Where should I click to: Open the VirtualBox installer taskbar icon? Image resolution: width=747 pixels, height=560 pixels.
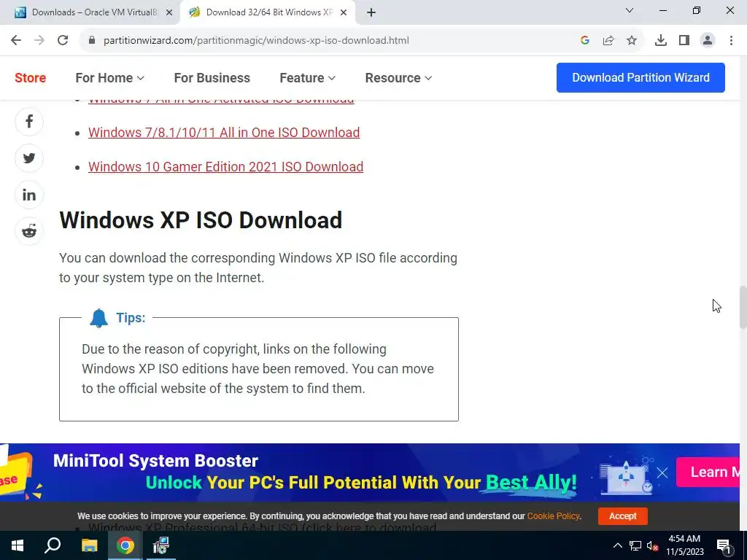(161, 545)
